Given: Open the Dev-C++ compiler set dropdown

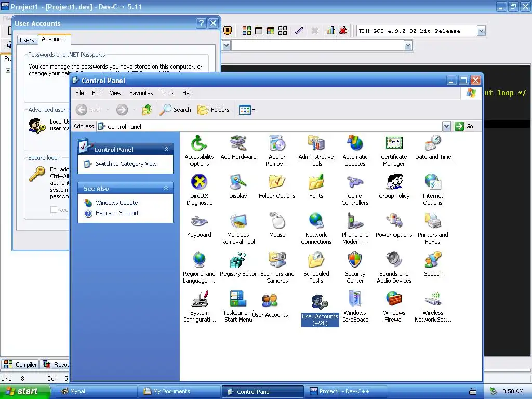Looking at the screenshot, I should [x=481, y=31].
